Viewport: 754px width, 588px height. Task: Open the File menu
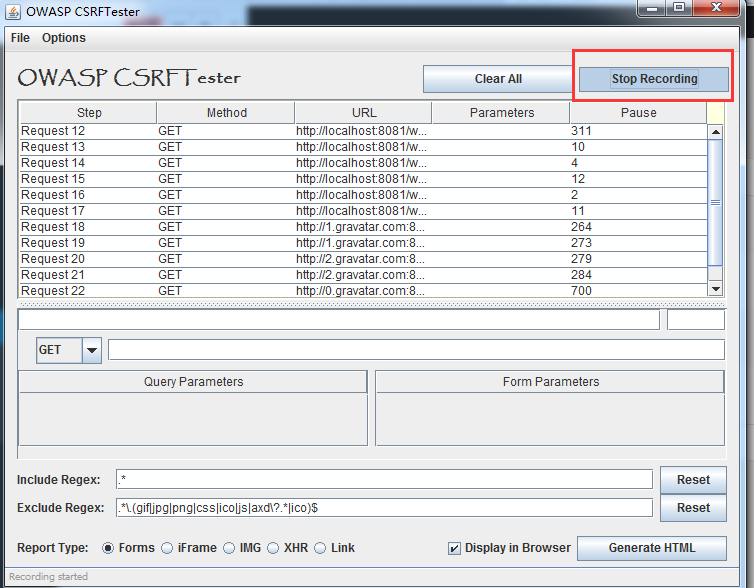(20, 38)
